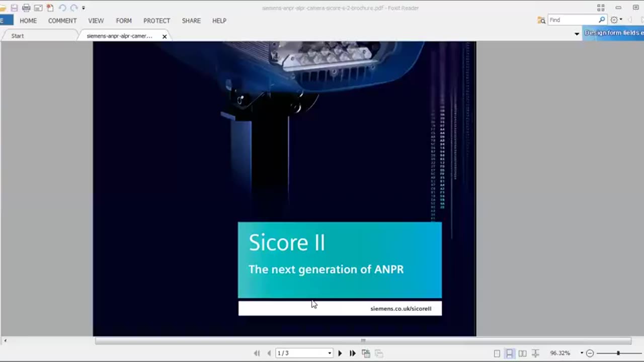The width and height of the screenshot is (644, 362).
Task: Jump to the last page
Action: click(x=353, y=353)
